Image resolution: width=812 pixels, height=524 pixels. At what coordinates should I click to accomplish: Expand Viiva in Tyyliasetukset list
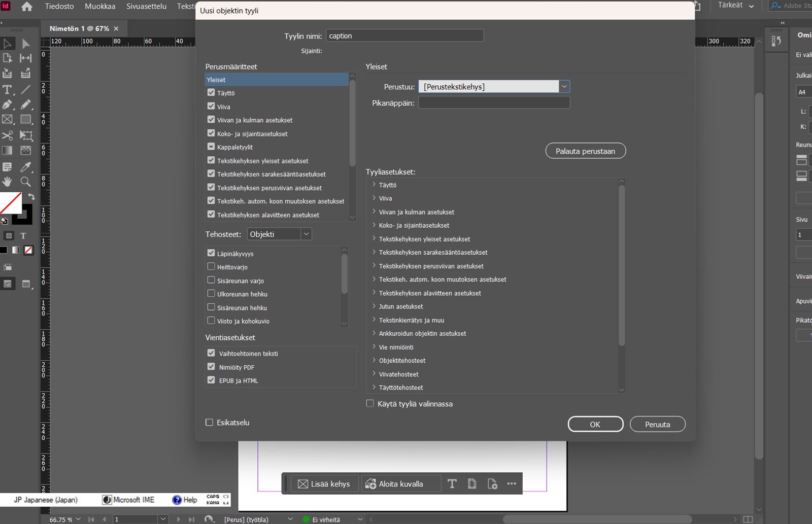pos(374,198)
